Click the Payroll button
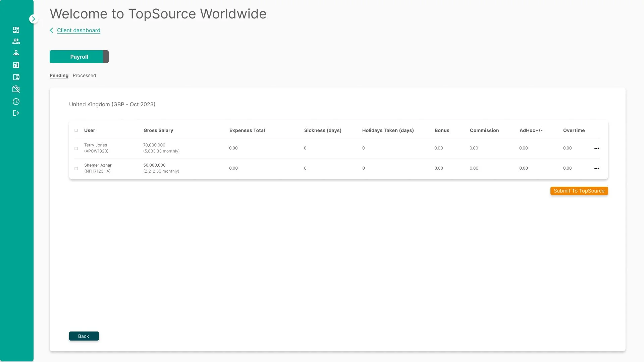This screenshot has width=644, height=362. point(79,57)
